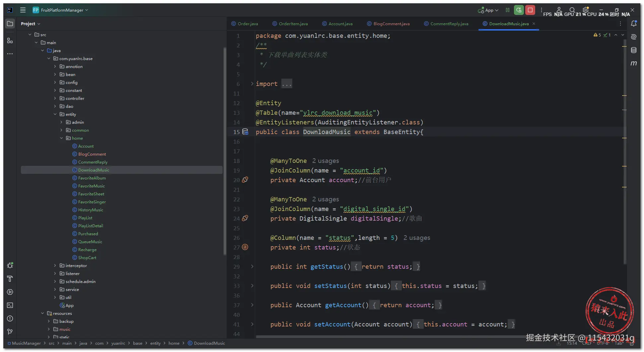Open the editor tabs options menu
Image resolution: width=644 pixels, height=352 pixels.
pyautogui.click(x=620, y=24)
